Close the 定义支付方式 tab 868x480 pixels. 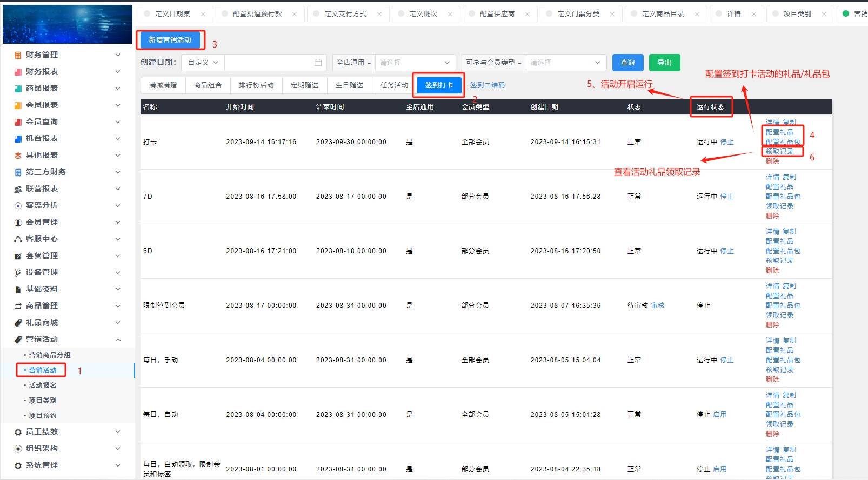point(379,14)
